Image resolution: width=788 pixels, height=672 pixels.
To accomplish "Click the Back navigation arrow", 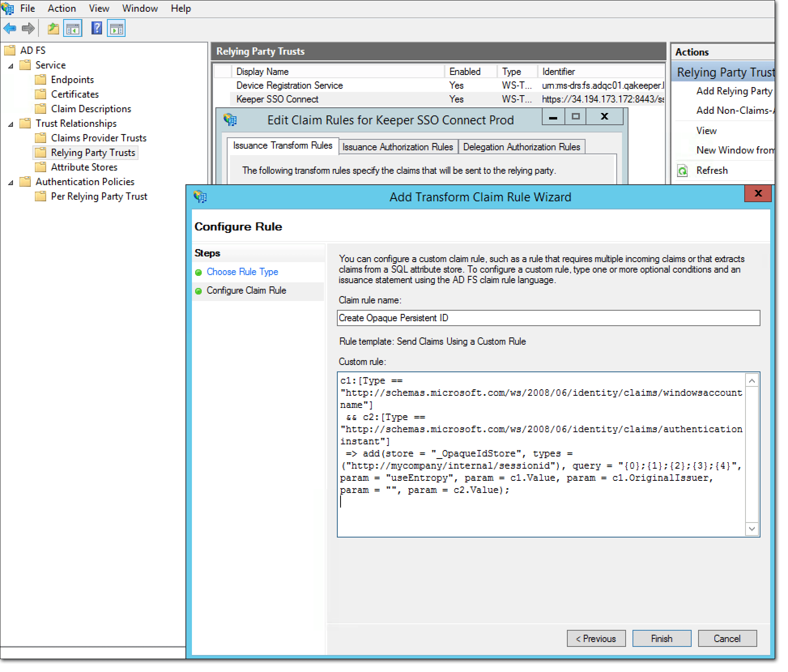I will [10, 28].
